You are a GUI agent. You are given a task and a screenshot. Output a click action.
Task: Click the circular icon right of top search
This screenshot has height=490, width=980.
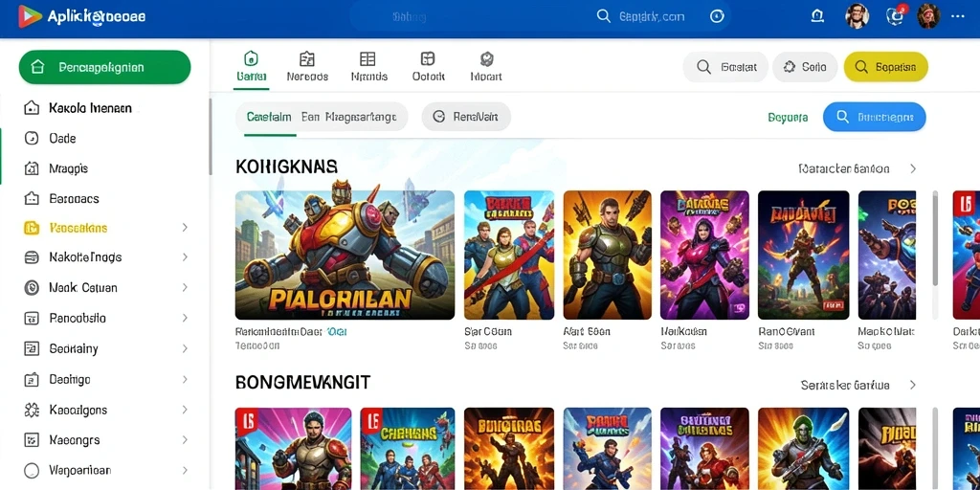coord(717,16)
